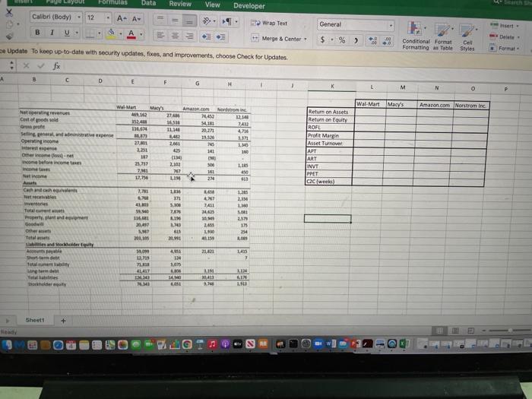Switch to Normal view in status bar
532x399 pixels.
439,331
